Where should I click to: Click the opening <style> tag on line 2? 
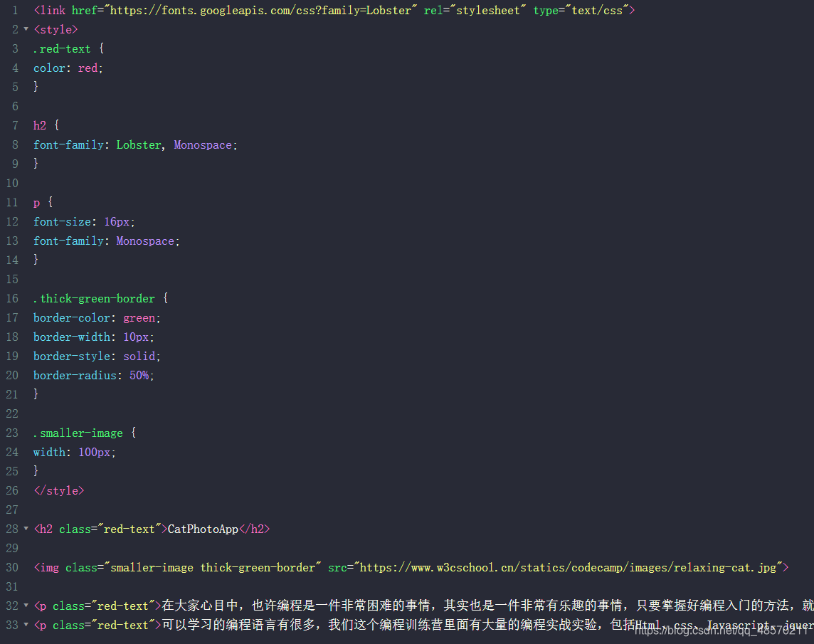point(55,30)
